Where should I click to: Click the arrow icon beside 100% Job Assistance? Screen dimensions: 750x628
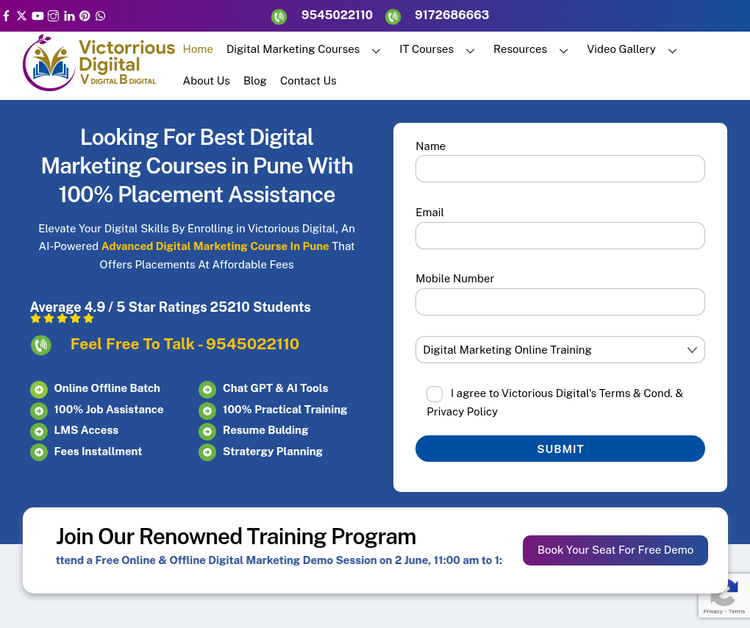point(39,410)
